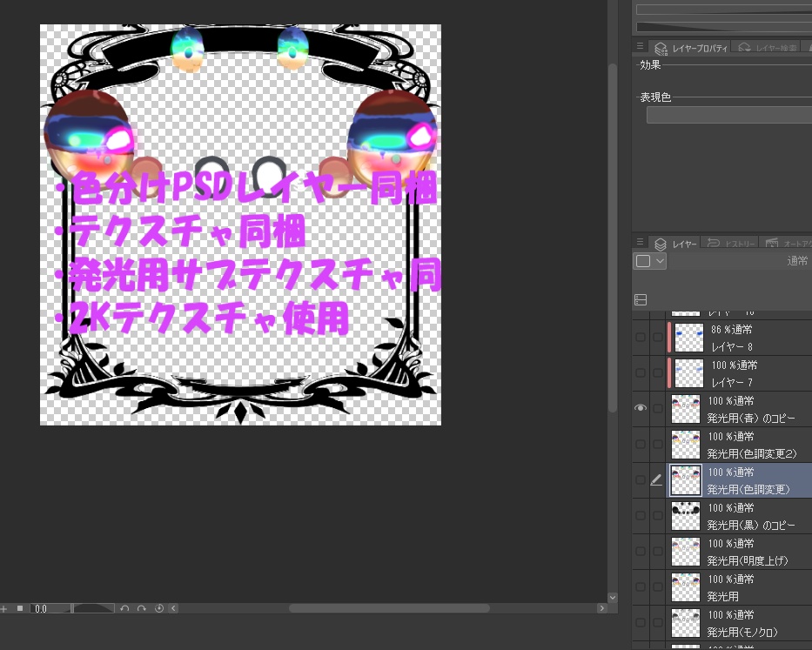Click the two-pane layer palette view icon
This screenshot has width=812, height=650.
coord(641,299)
